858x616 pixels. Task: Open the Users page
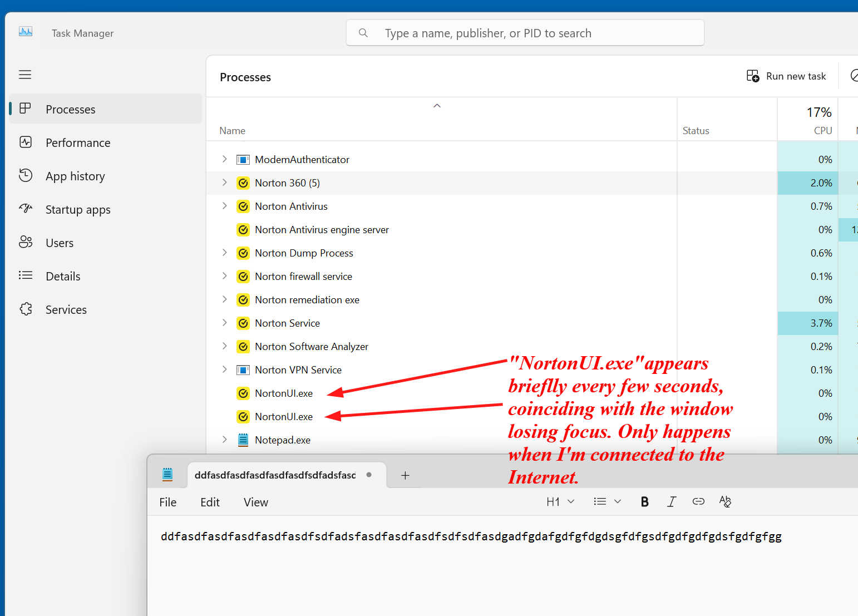[59, 243]
